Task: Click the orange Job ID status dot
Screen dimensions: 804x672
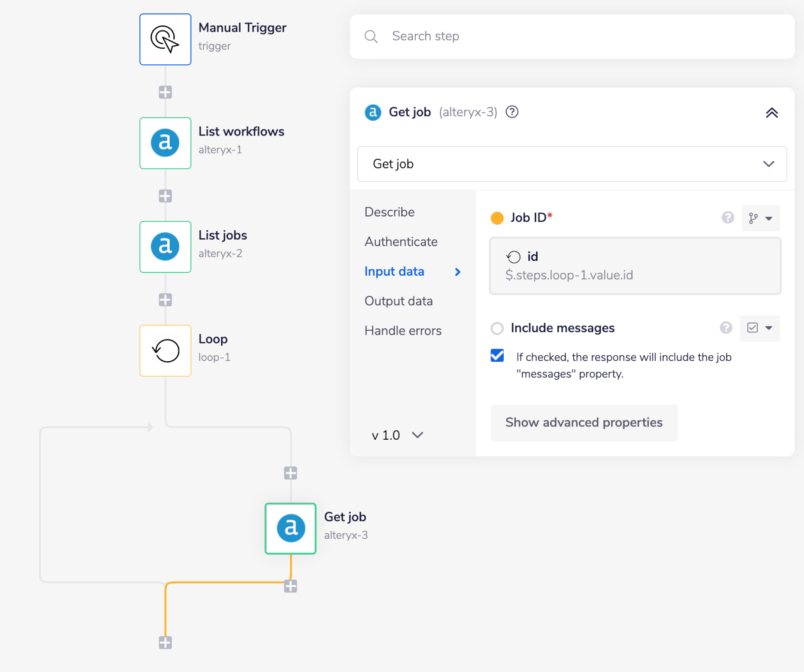Action: point(497,218)
